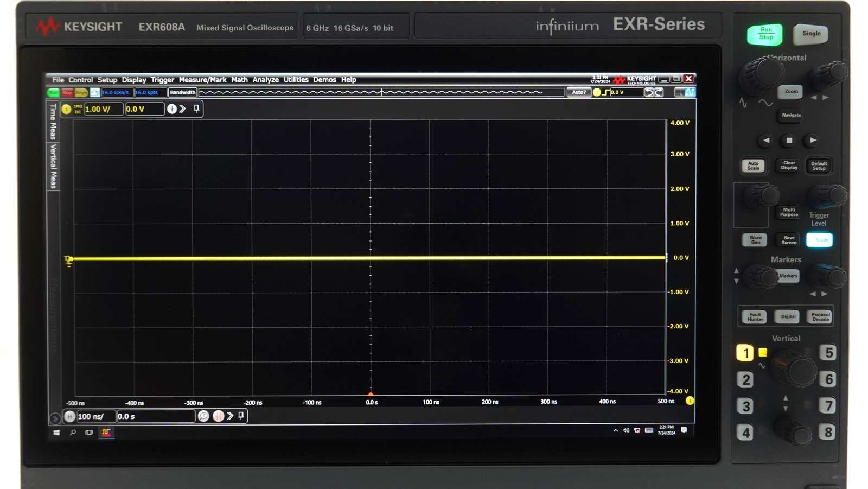Click the horizontal position 0.0 s field
This screenshot has height=489, width=868.
(156, 416)
